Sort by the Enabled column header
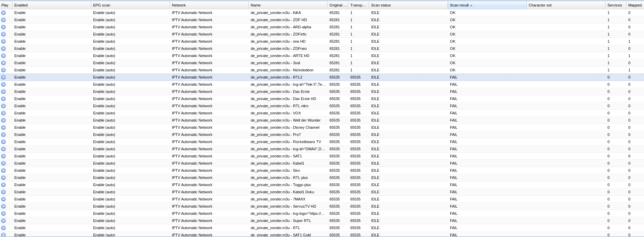644x237 pixels. click(52, 5)
